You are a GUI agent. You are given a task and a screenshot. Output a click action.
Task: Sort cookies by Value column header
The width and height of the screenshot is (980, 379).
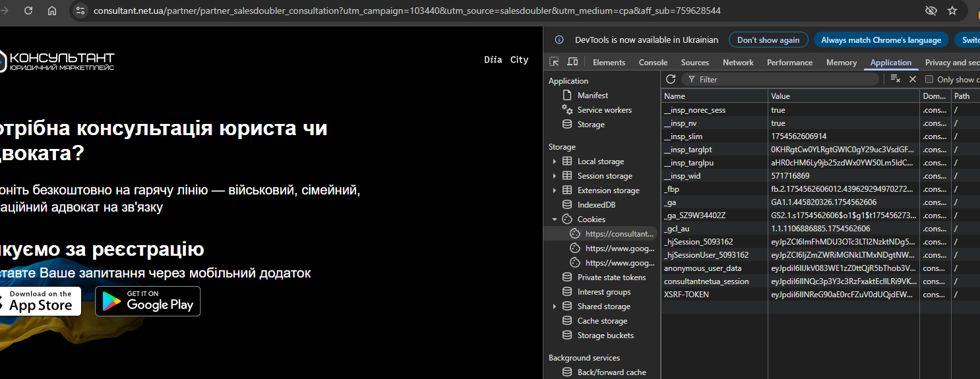point(844,96)
